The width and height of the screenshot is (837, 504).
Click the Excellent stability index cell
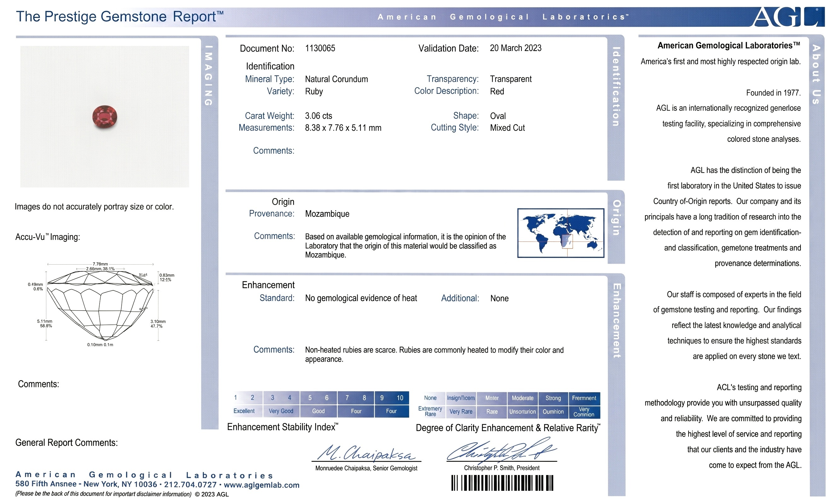coord(244,411)
